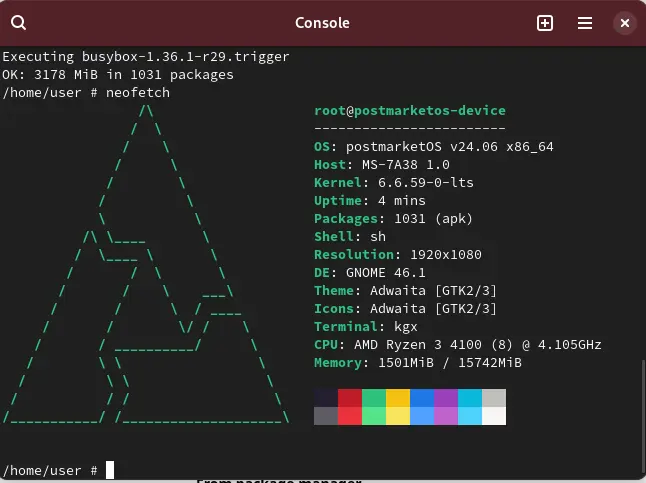Click the yellow color block in top row

[398, 398]
